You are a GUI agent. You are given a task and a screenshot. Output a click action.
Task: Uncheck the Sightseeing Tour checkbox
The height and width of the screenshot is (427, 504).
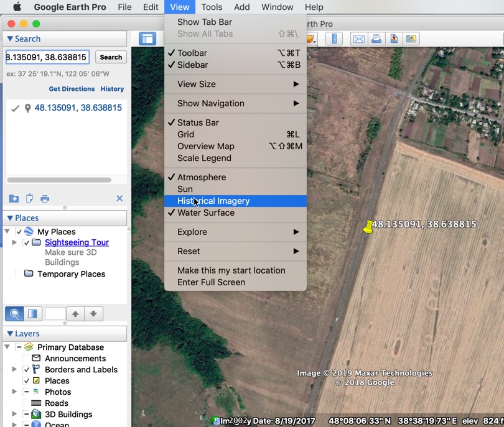pos(26,242)
